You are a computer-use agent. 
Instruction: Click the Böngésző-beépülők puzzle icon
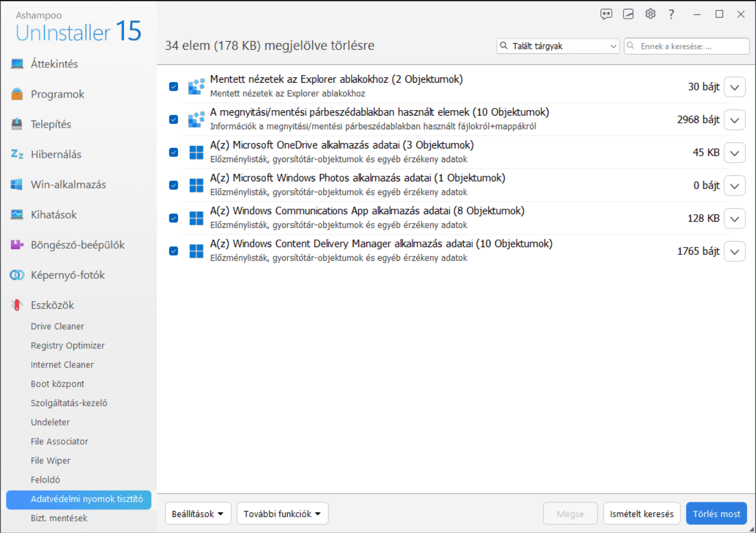[x=17, y=245]
